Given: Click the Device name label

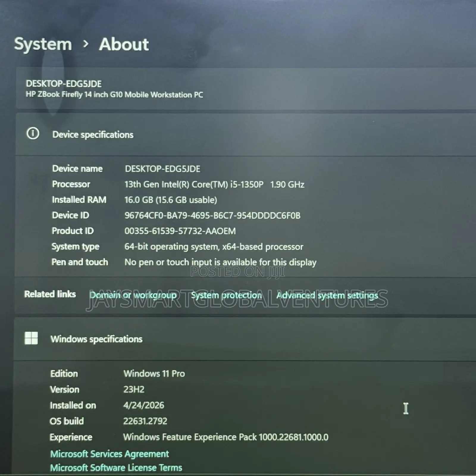Looking at the screenshot, I should tap(77, 168).
